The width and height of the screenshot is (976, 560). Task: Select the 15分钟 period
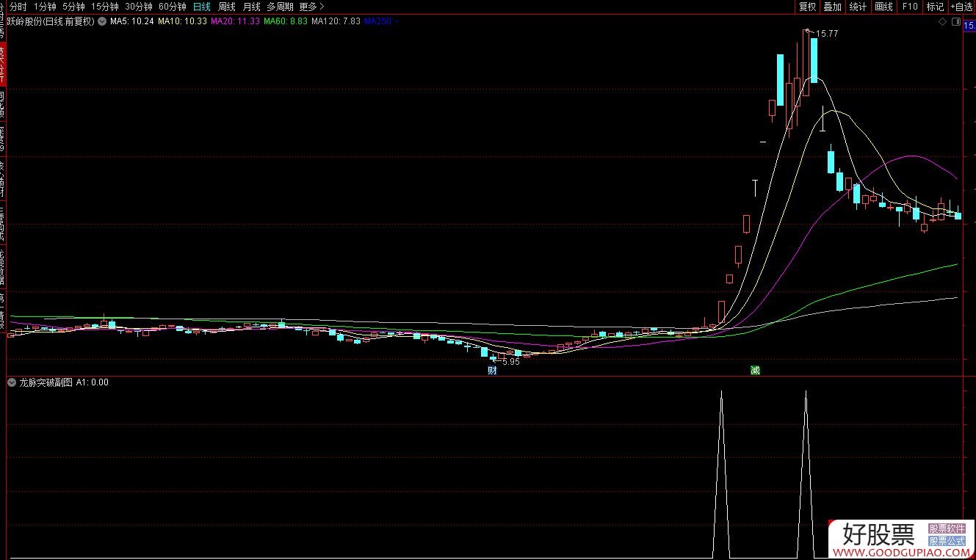tap(104, 7)
